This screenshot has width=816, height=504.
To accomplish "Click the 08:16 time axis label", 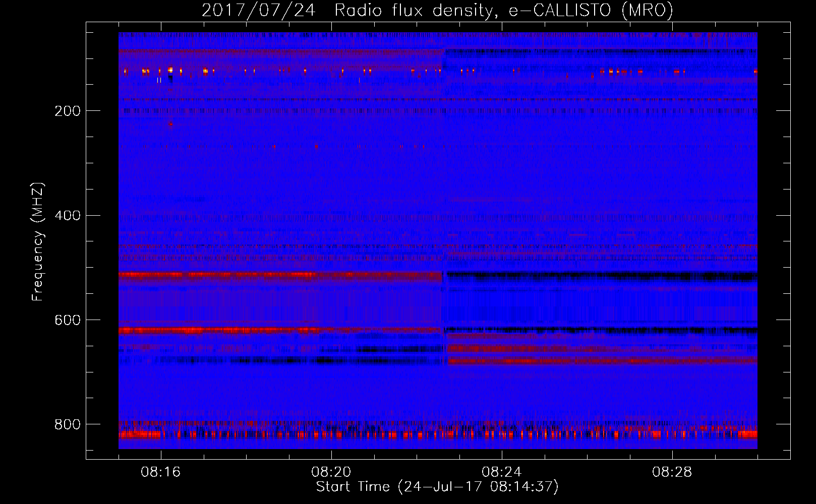I will point(160,472).
